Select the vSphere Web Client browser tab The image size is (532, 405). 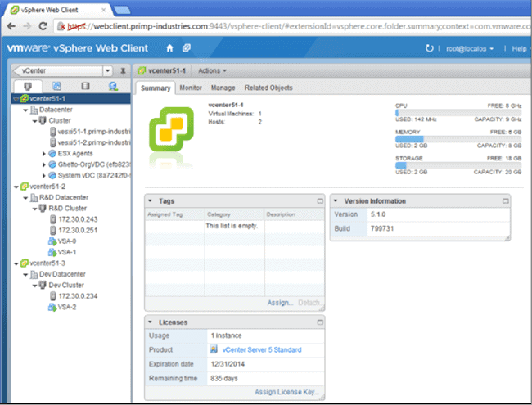57,10
